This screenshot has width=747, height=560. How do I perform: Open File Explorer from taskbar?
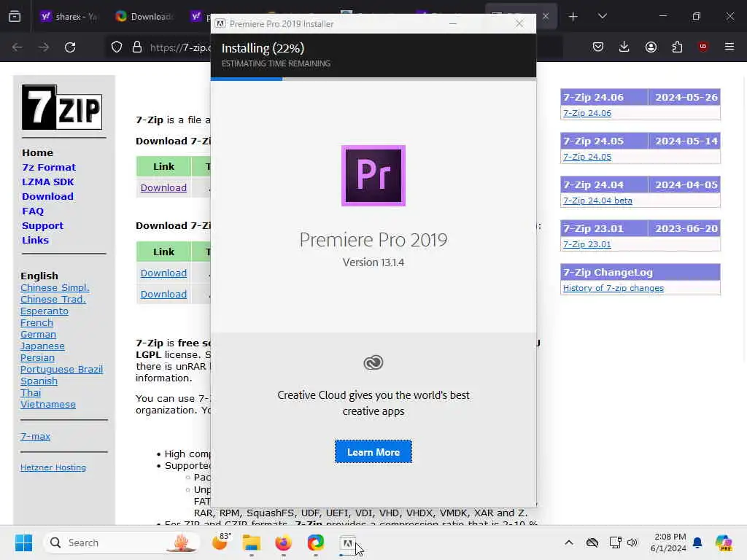coord(252,542)
